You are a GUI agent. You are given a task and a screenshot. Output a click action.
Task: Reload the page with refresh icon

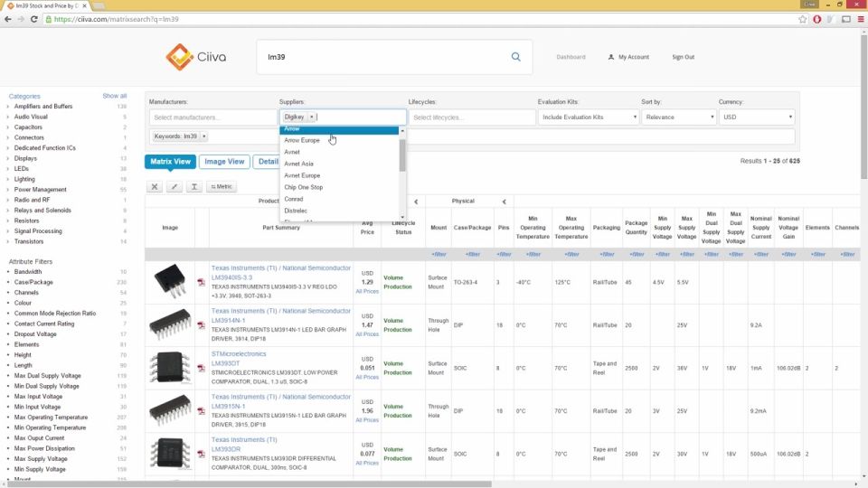33,19
